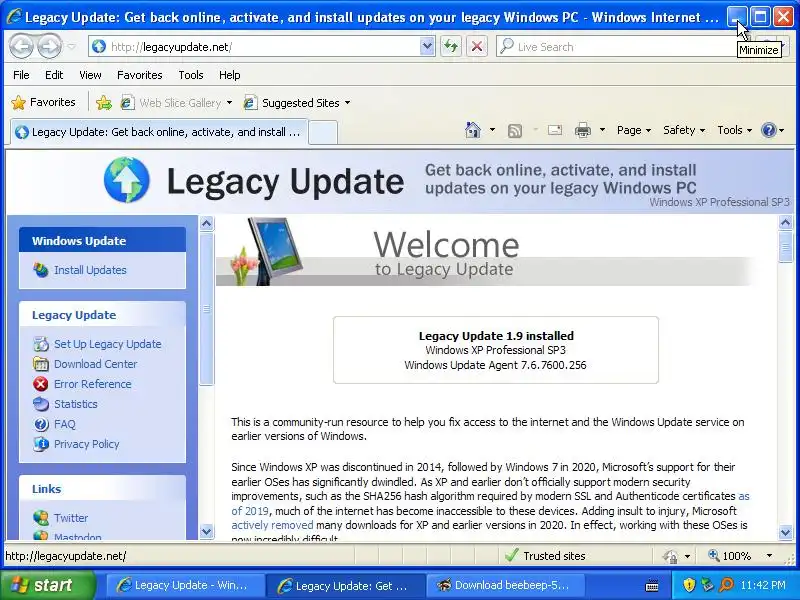Open the Statistics link

[76, 404]
